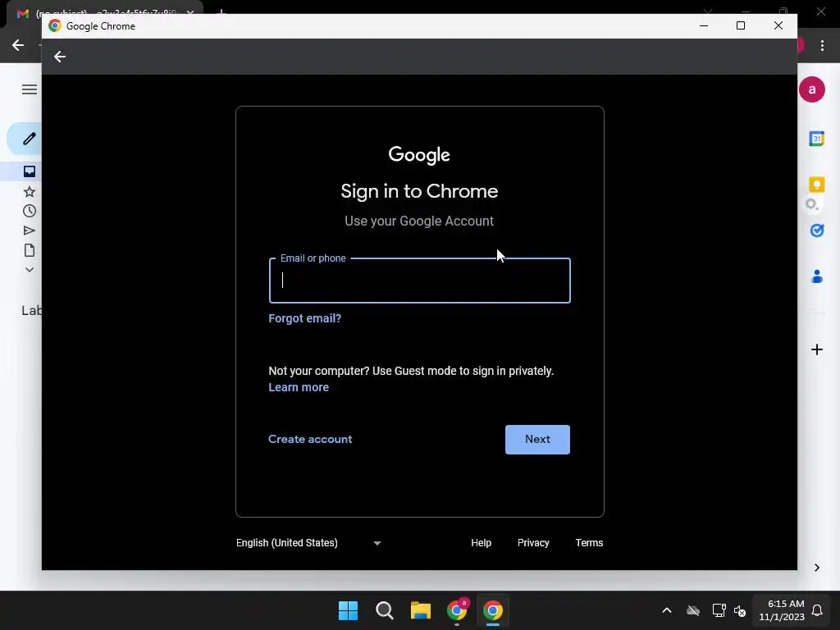The image size is (840, 630).
Task: Open the Help link in footer
Action: pyautogui.click(x=481, y=543)
